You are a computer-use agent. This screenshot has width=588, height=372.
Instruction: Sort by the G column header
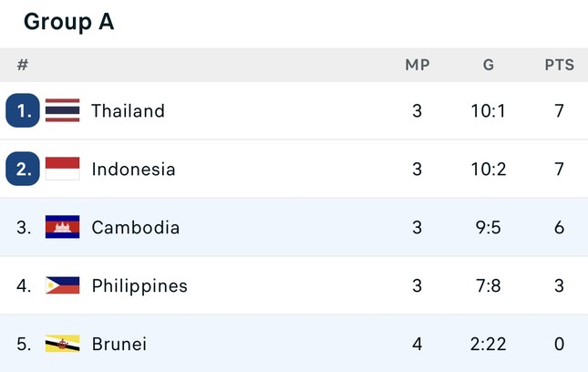coord(489,66)
